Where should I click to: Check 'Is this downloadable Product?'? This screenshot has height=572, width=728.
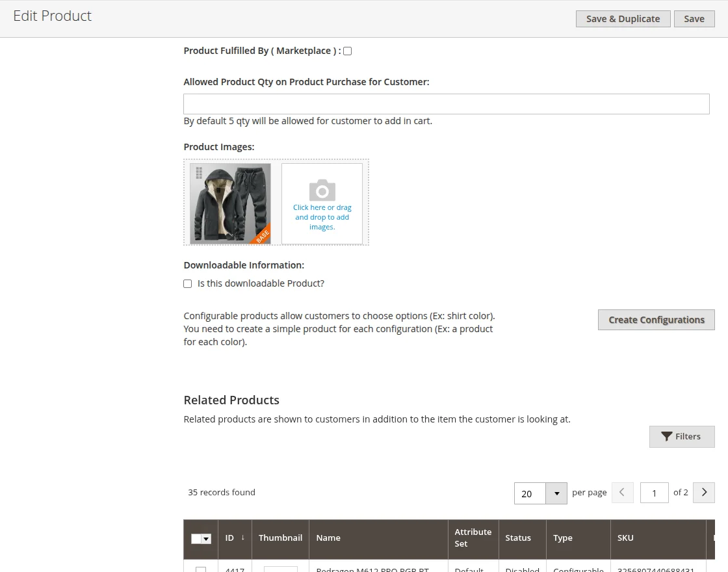coord(187,283)
